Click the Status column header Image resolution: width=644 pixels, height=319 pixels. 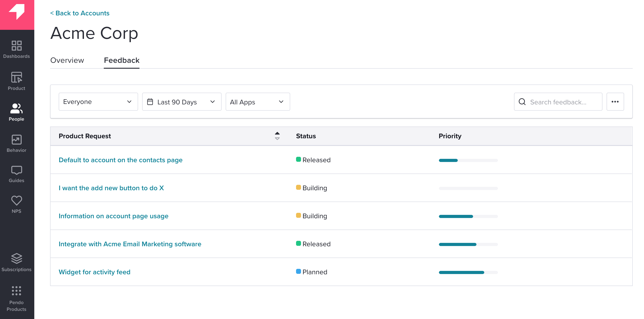(x=306, y=136)
